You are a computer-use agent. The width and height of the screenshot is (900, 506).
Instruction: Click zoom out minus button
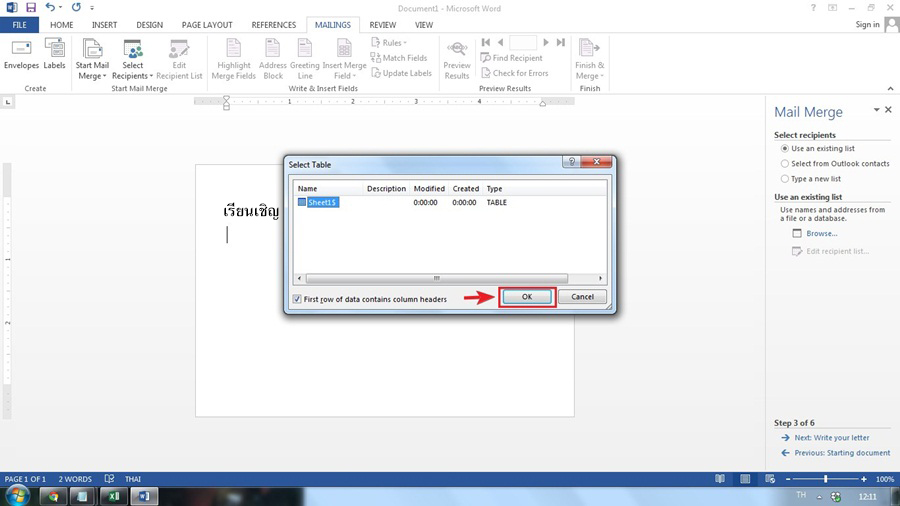tap(788, 479)
